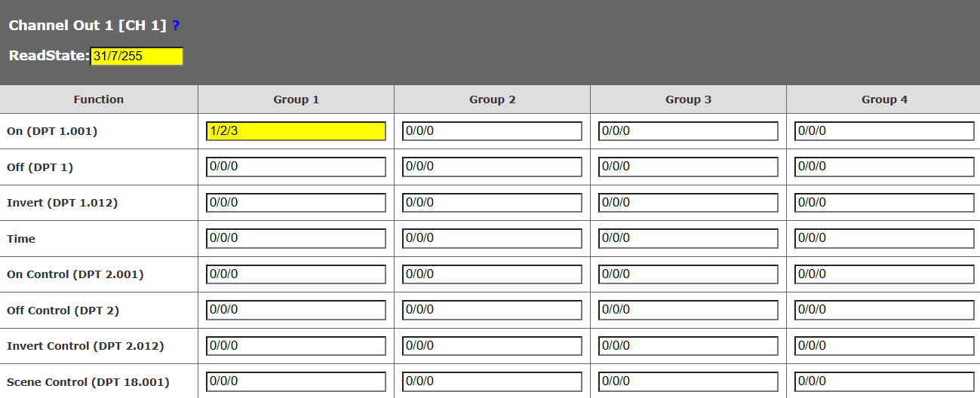This screenshot has width=980, height=398.
Task: Click the Group 2 column header
Action: tap(492, 99)
